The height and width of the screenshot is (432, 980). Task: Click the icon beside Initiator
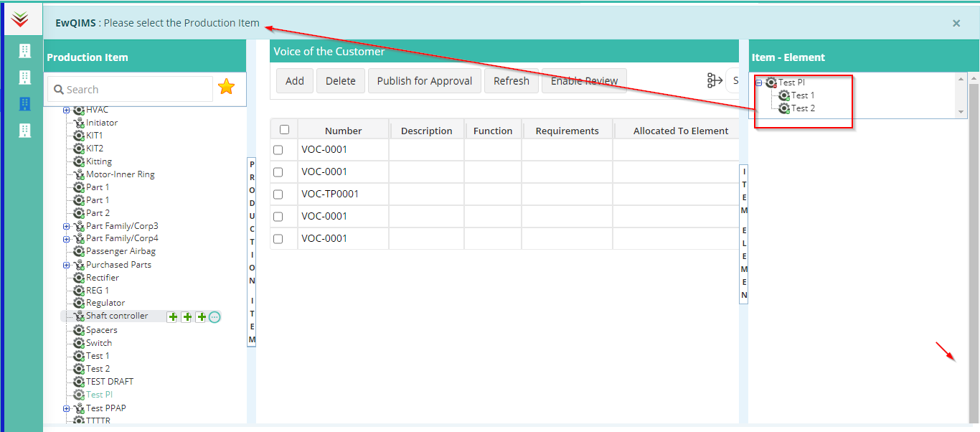79,123
